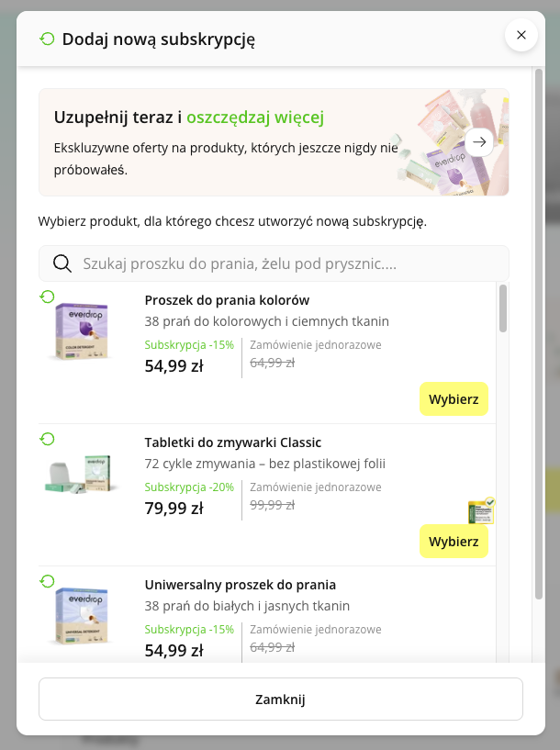Click the green certificate badge near Tabletki
Screen dimensions: 560x750
481,510
